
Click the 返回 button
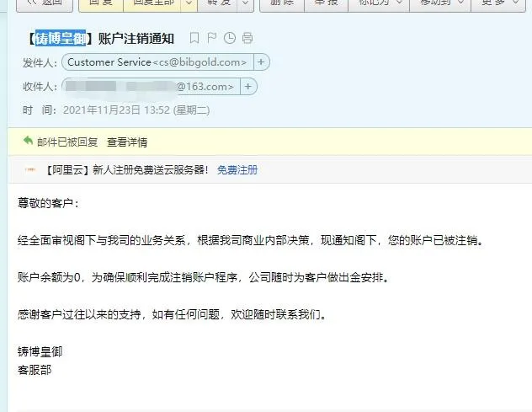[x=45, y=3]
